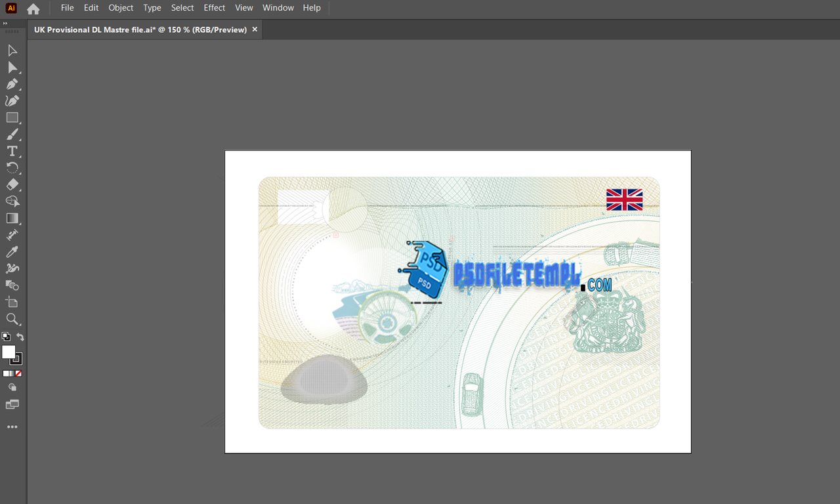Select the Artboard tool

[12, 303]
